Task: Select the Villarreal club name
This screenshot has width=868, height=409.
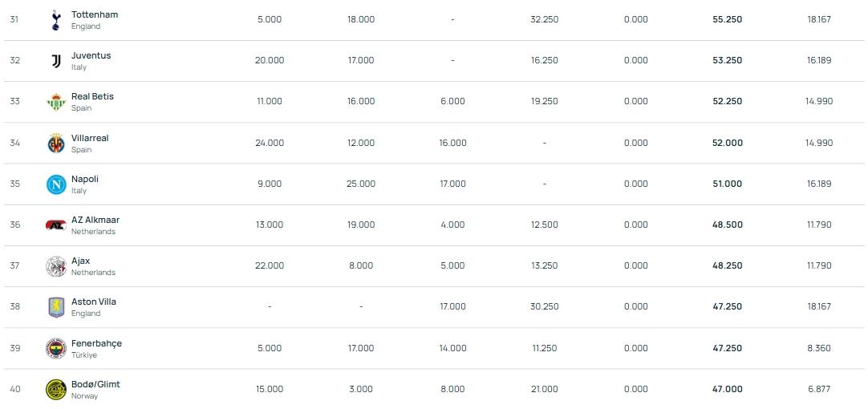Action: tap(90, 138)
